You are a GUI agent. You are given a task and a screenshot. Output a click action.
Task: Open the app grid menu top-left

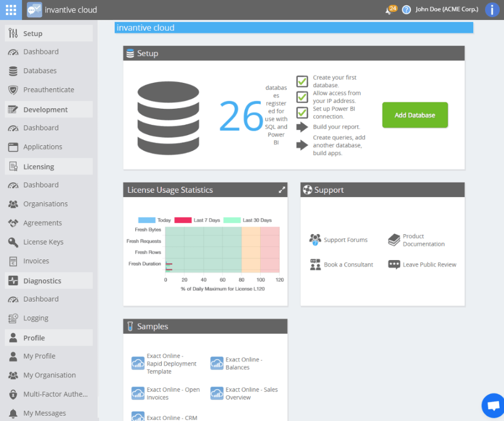click(10, 10)
